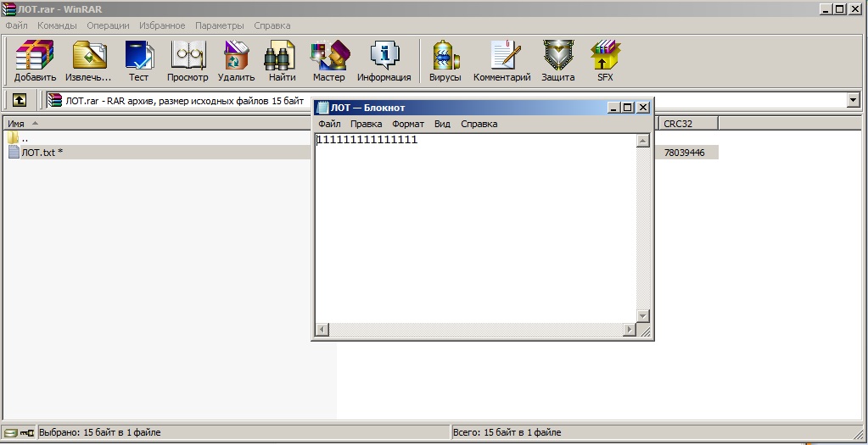Click the archive path address field

pos(445,100)
